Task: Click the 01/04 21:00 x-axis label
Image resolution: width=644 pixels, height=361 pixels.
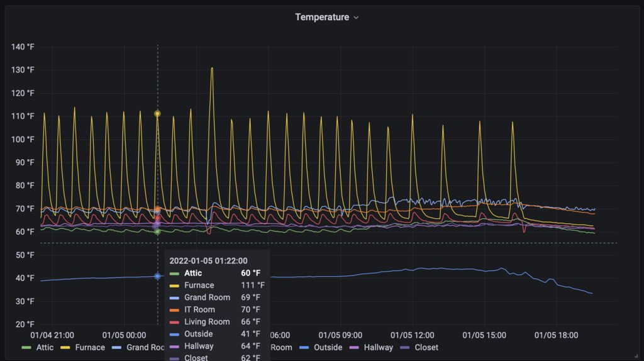Action: point(52,335)
